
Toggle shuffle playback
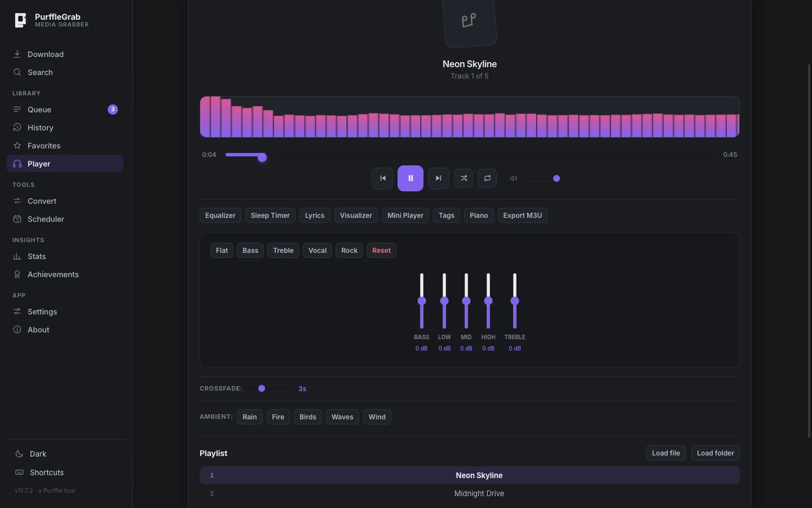pyautogui.click(x=464, y=178)
